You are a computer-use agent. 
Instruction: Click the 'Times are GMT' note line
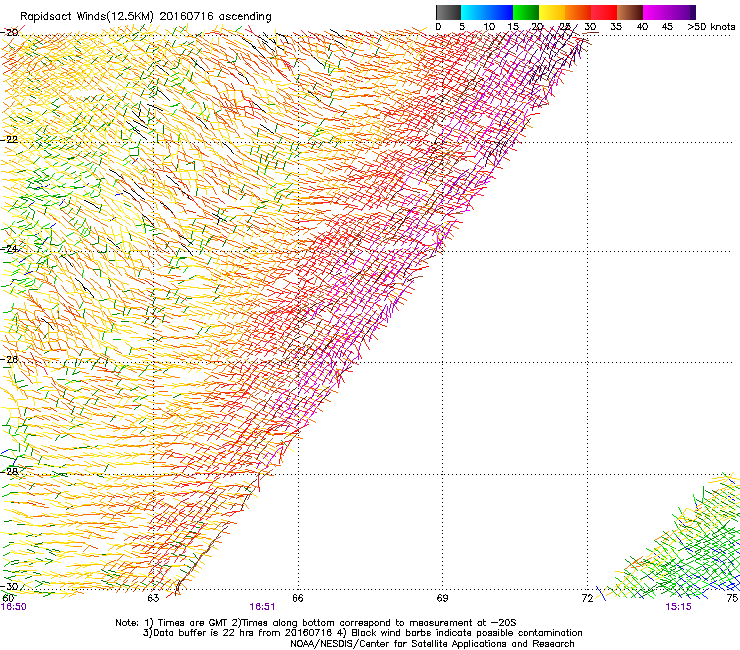(x=316, y=623)
